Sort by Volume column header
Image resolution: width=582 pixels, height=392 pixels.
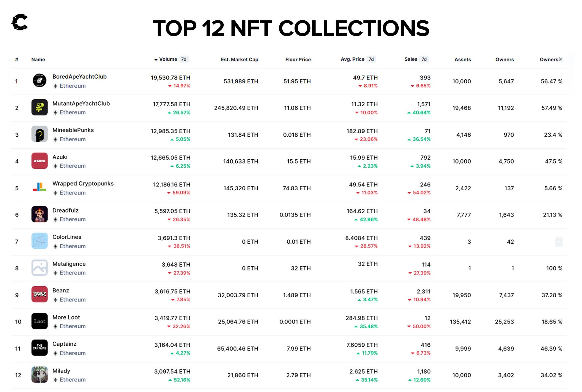168,59
